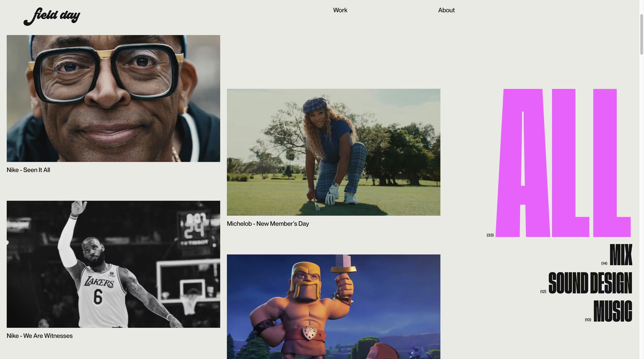Click the 'Nike - We Are Witnesses' title

[x=39, y=336]
